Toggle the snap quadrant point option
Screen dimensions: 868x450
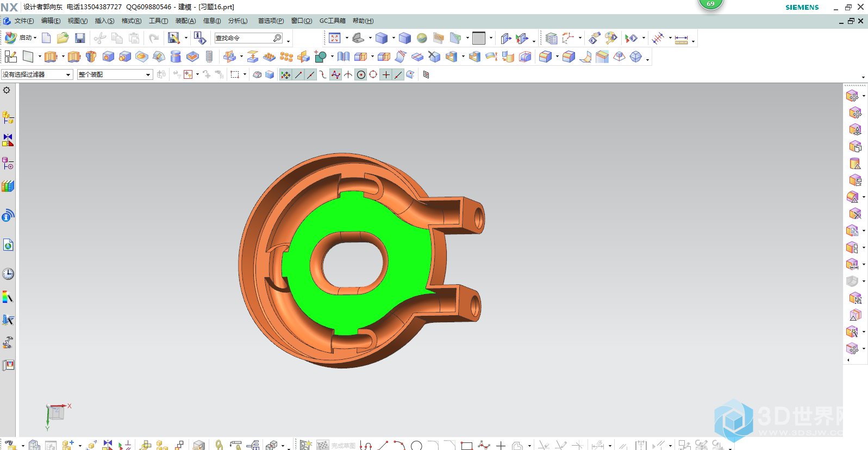[373, 74]
